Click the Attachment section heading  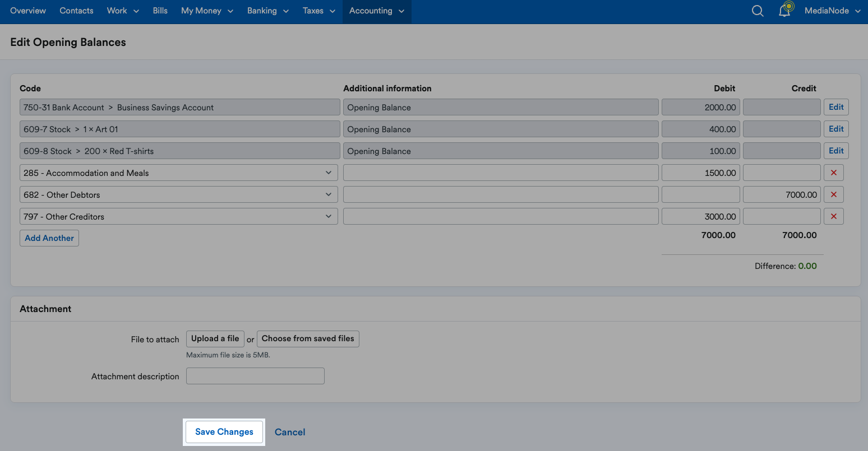pos(45,309)
